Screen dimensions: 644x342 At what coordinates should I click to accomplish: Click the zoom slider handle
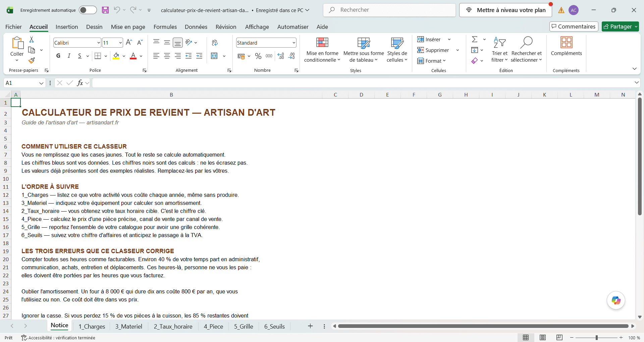pos(597,338)
